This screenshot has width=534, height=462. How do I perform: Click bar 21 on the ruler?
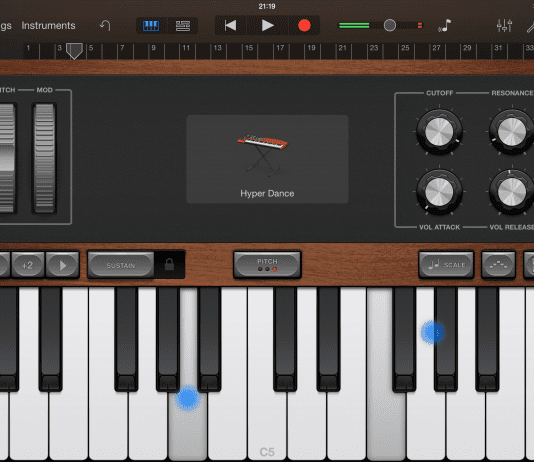point(343,48)
